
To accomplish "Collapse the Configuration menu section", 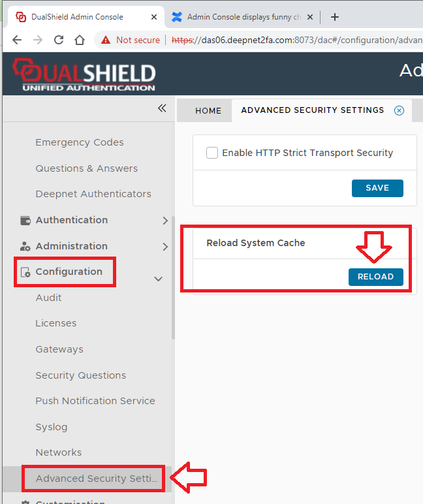I will [x=158, y=279].
